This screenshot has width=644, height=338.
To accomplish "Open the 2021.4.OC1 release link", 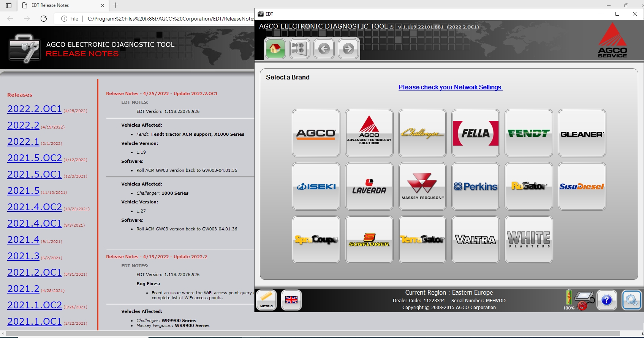I will tap(35, 223).
